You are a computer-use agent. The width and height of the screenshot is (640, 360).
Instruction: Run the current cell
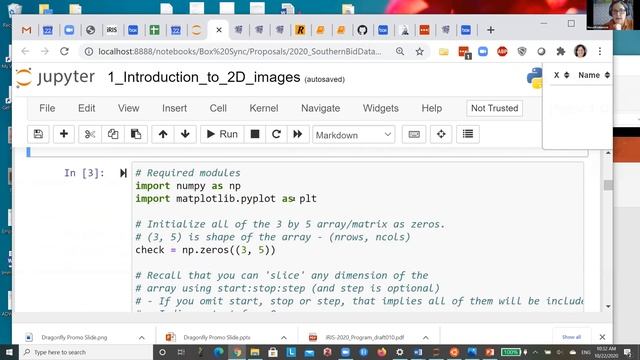click(x=222, y=134)
